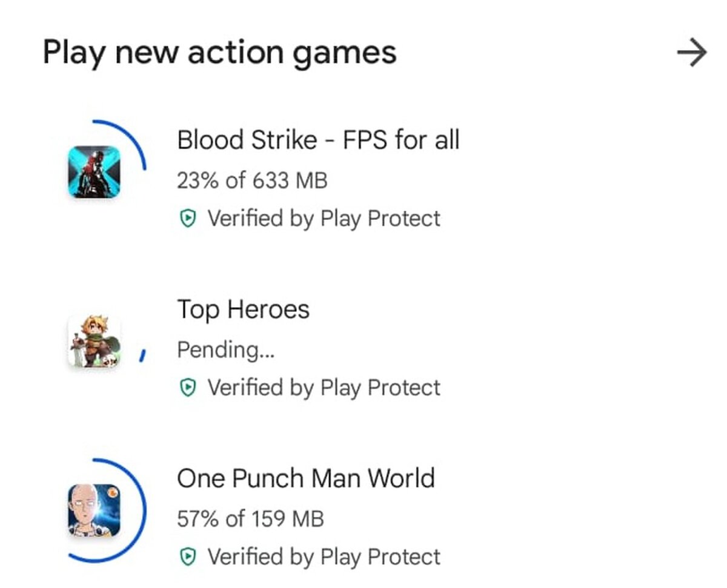Tap the Top Heroes pending progress indicator

[x=142, y=355]
